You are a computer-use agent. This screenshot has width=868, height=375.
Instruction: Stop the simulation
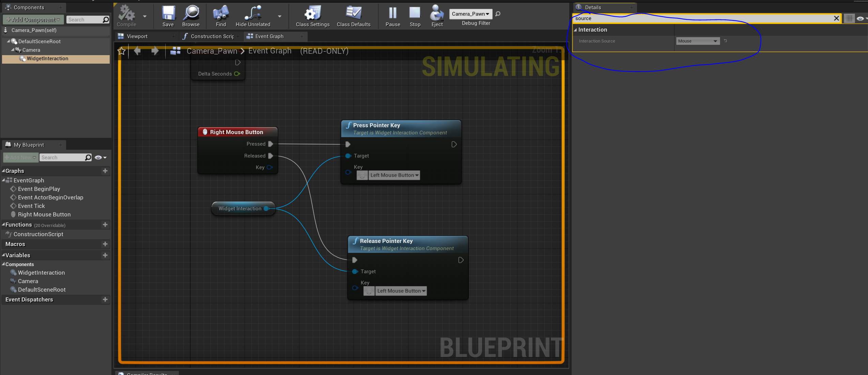[x=415, y=14]
